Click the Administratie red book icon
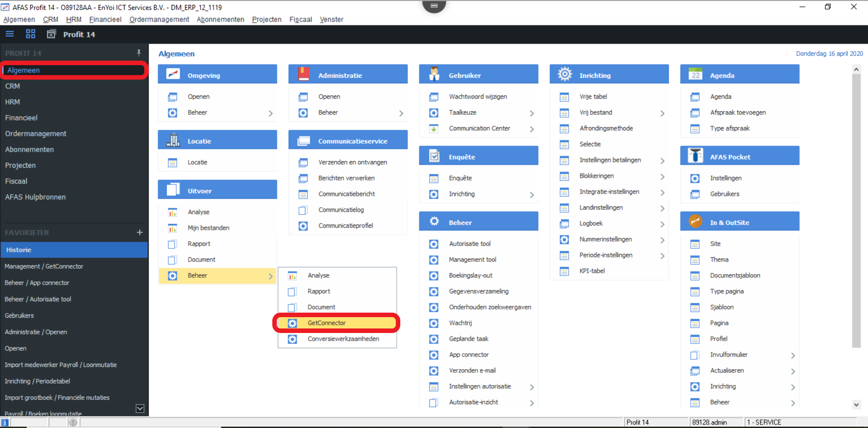The height and width of the screenshot is (428, 868). pos(304,74)
